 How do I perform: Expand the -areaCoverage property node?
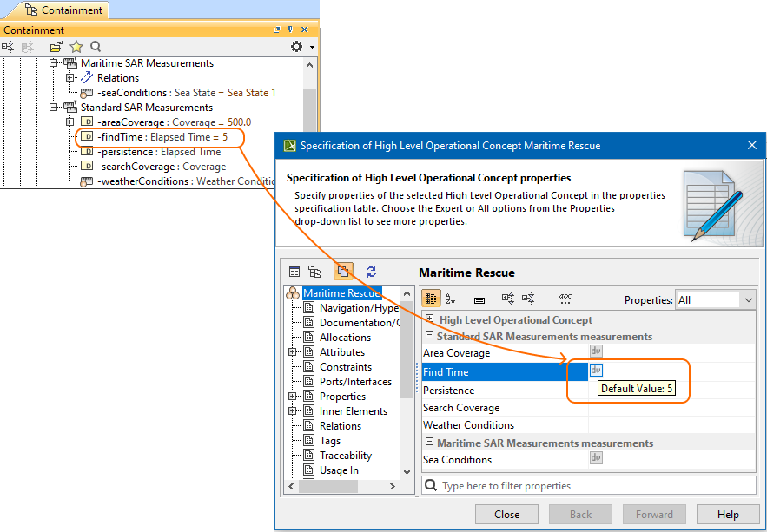click(70, 122)
